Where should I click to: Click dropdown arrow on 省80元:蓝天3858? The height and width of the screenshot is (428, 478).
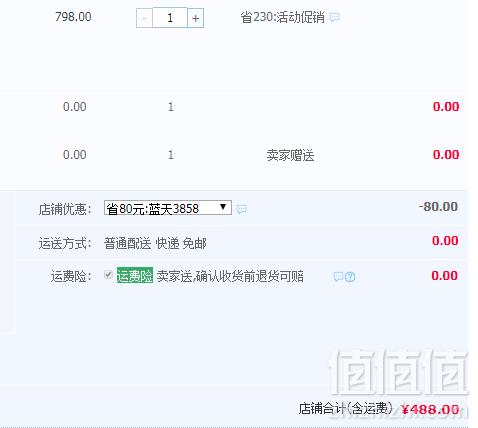coord(223,207)
